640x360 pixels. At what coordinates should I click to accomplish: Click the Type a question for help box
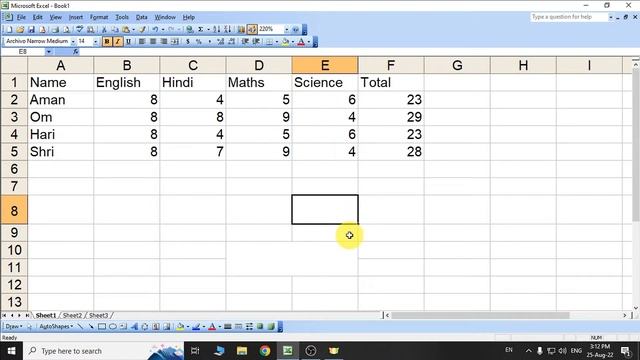coord(569,17)
